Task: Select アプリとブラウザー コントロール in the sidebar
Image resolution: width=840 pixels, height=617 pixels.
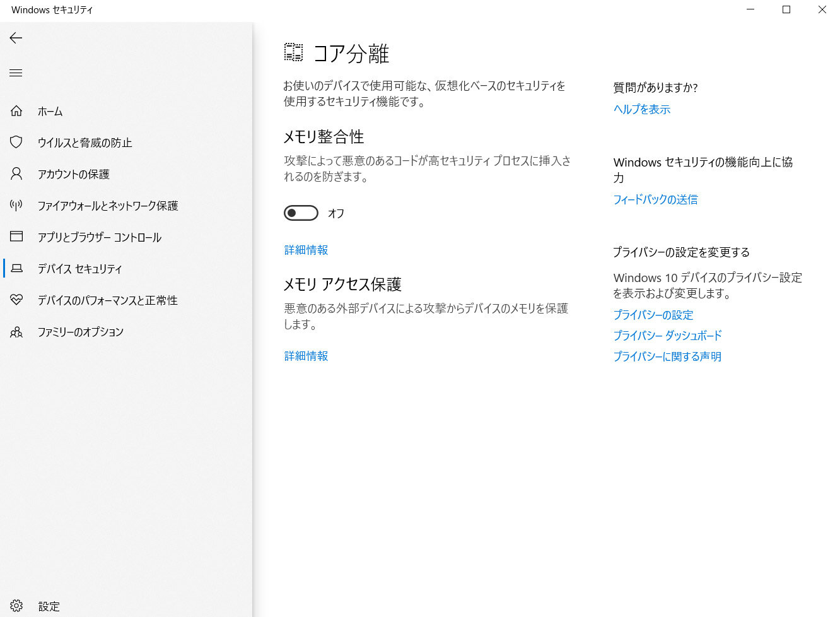Action: [126, 237]
